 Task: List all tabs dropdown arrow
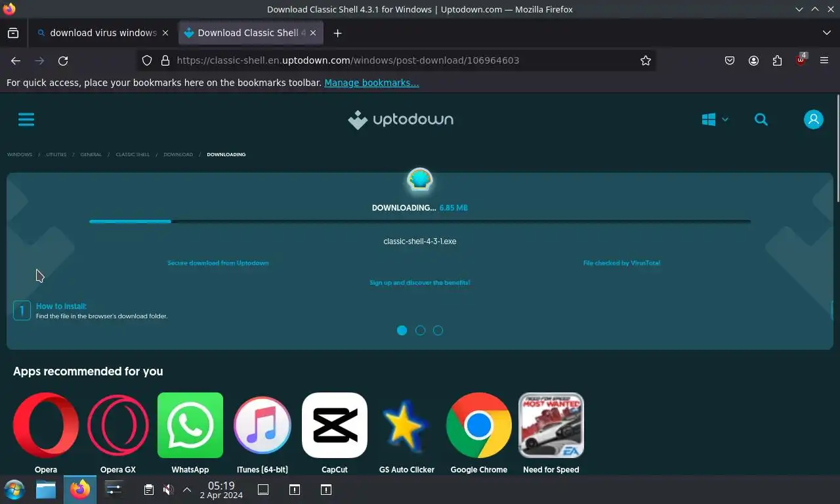[x=827, y=33]
